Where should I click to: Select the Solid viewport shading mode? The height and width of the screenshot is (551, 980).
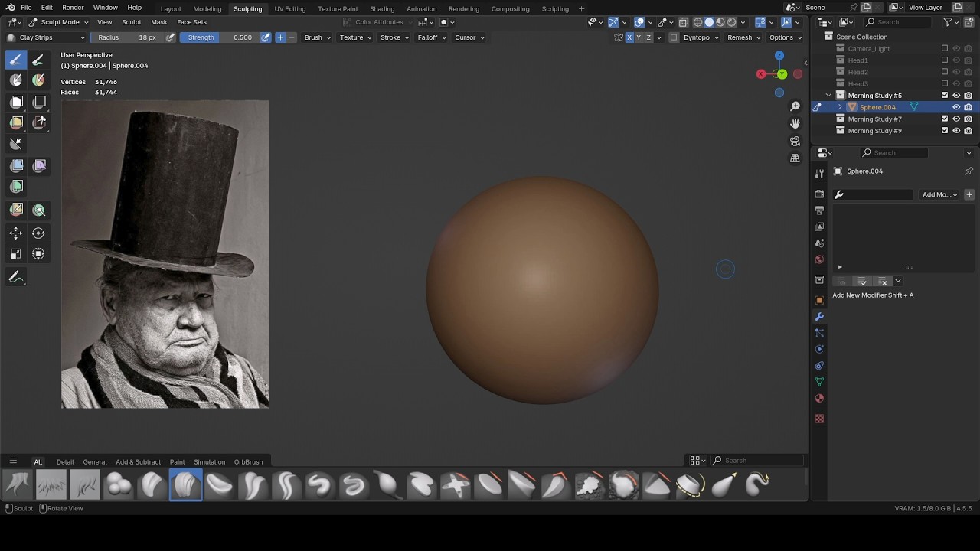coord(709,22)
